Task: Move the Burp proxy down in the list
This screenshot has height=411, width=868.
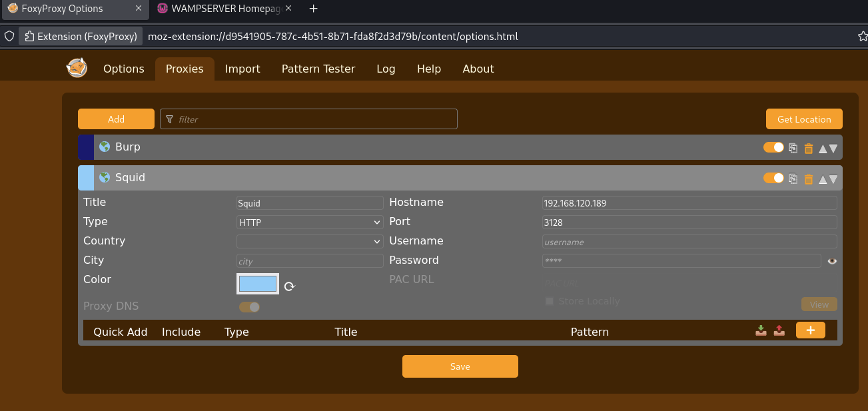Action: [x=833, y=149]
